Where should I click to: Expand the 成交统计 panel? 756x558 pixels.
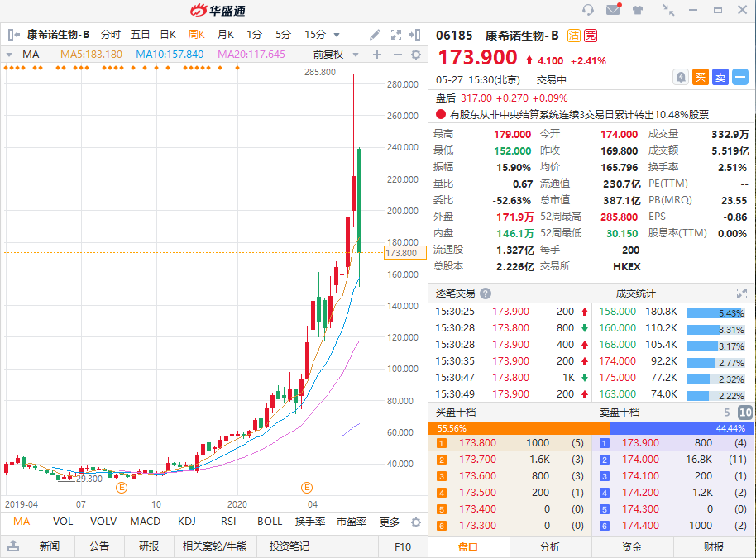click(x=742, y=293)
